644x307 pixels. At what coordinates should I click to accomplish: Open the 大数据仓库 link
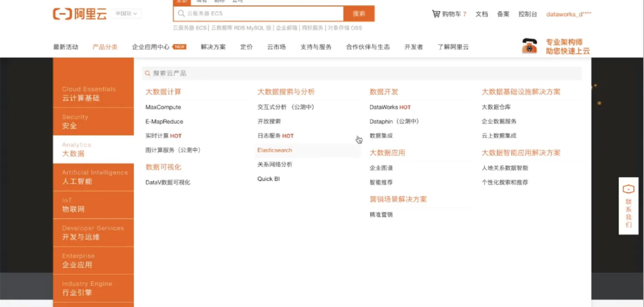point(496,107)
